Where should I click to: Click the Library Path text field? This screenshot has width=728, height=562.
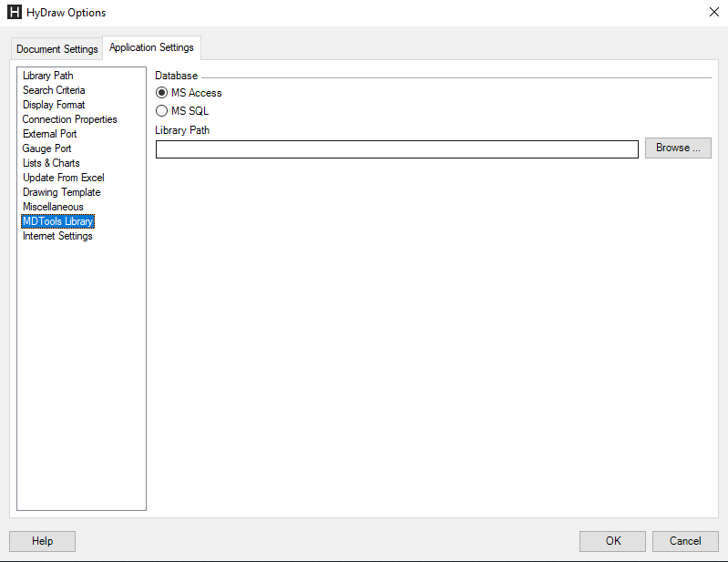click(397, 149)
